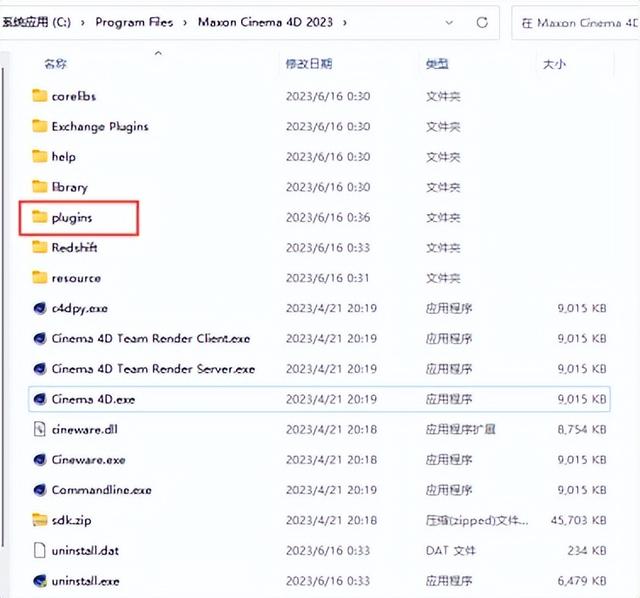The height and width of the screenshot is (598, 640).
Task: Select the sdk.zip file name
Action: pyautogui.click(x=71, y=520)
